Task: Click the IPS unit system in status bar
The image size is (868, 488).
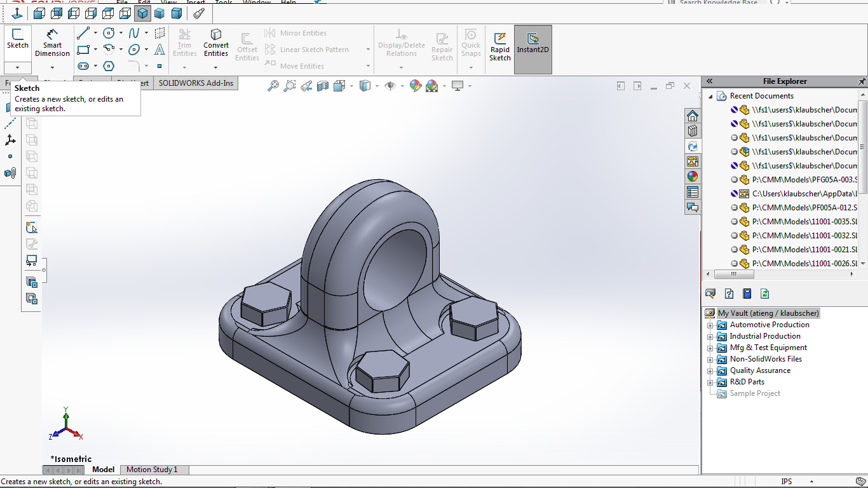Action: click(x=787, y=482)
